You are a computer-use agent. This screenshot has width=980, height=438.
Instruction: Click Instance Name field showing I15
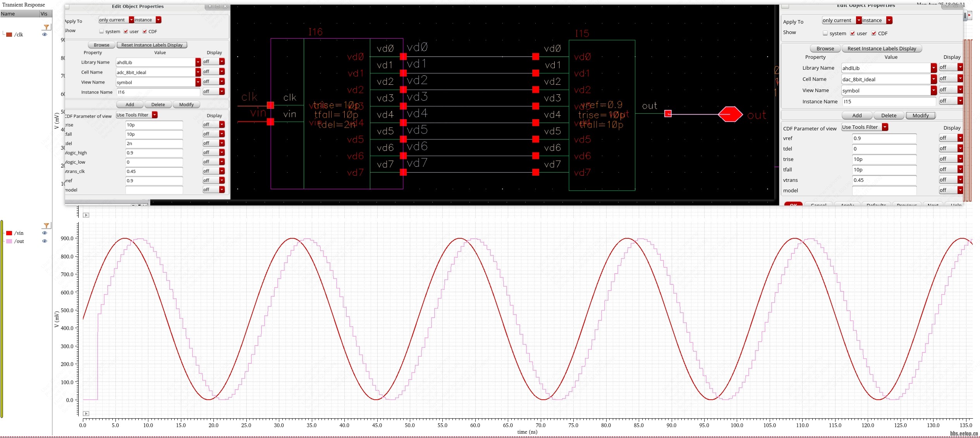coord(889,101)
